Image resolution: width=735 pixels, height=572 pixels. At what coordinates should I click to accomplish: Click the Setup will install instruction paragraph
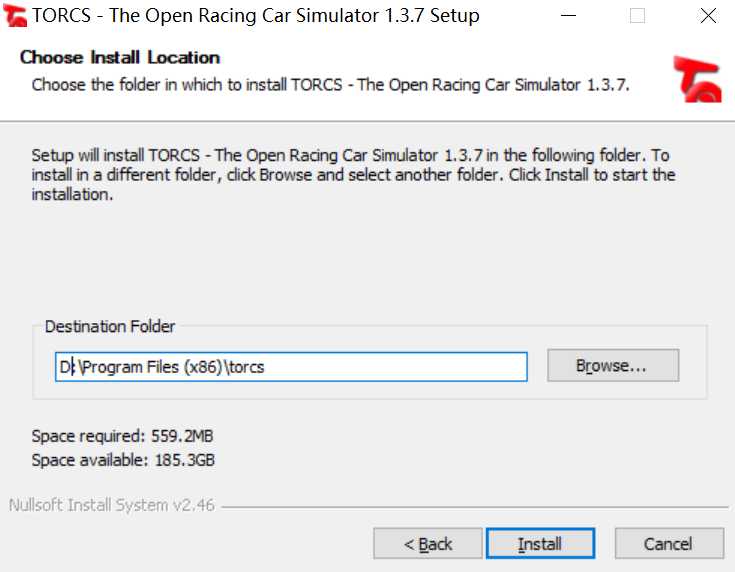353,174
